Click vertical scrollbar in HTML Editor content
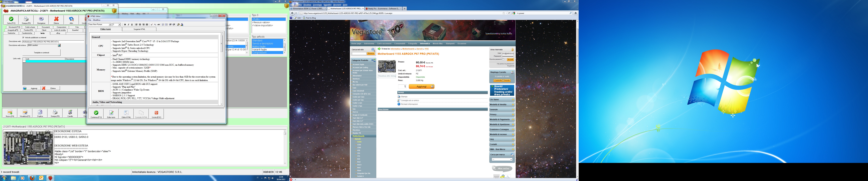 [222, 69]
